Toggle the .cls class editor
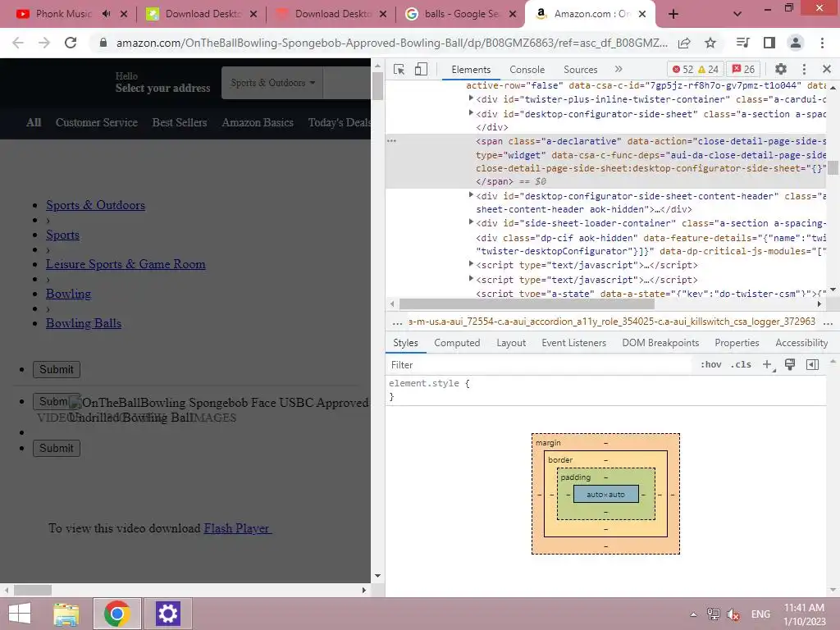The width and height of the screenshot is (840, 630). [741, 365]
